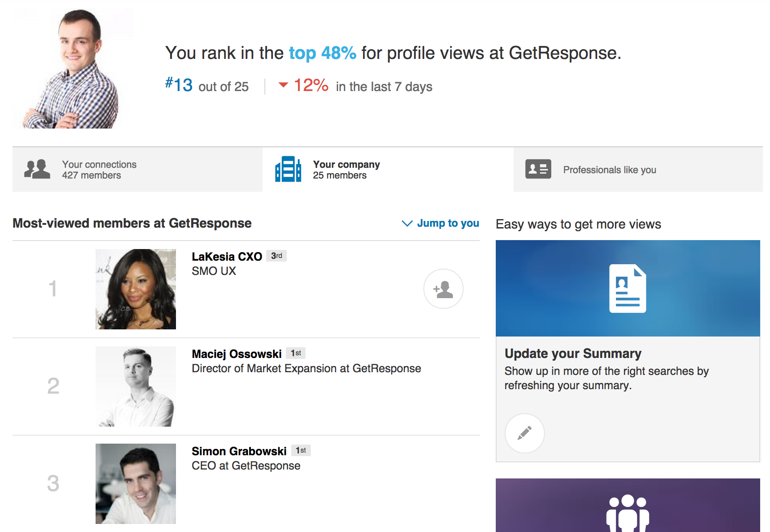770x532 pixels.
Task: Click the group icon on the purple banner
Action: 628,513
